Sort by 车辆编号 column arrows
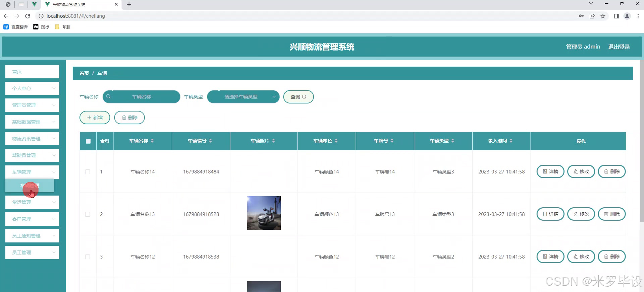The image size is (644, 292). click(x=211, y=141)
